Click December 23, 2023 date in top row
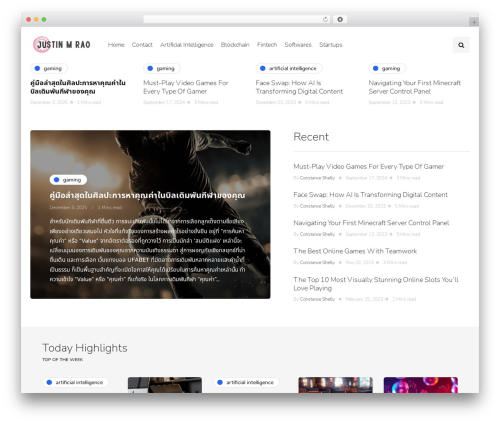Image resolution: width=500 pixels, height=423 pixels. click(x=276, y=102)
